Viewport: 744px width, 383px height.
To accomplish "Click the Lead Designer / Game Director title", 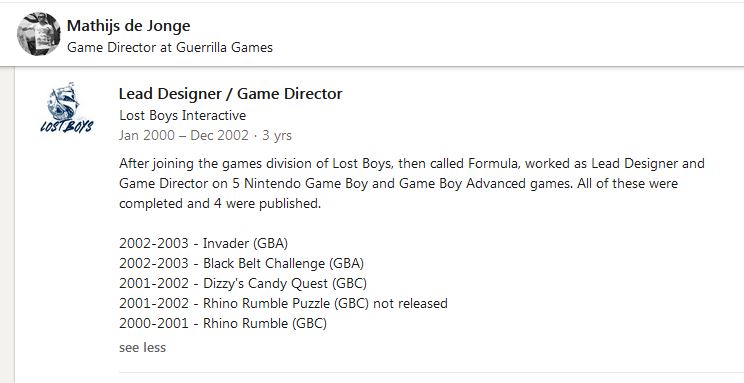I will pos(231,93).
